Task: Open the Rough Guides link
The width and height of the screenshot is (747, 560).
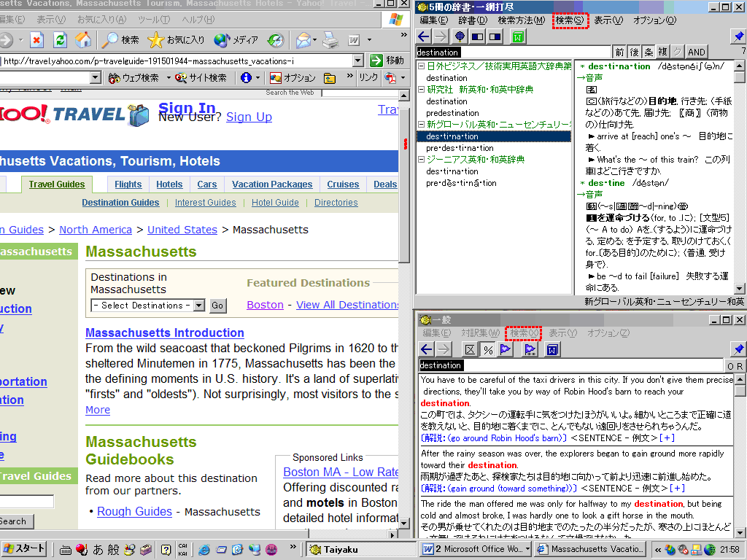Action: pyautogui.click(x=134, y=511)
